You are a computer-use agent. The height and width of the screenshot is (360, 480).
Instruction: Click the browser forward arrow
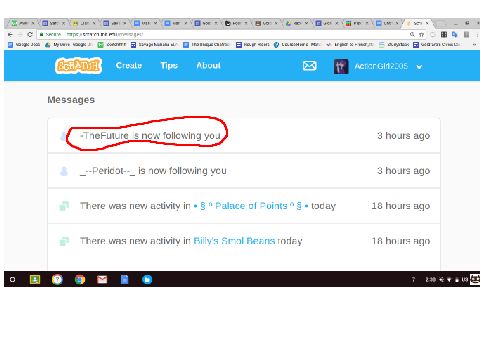click(20, 34)
